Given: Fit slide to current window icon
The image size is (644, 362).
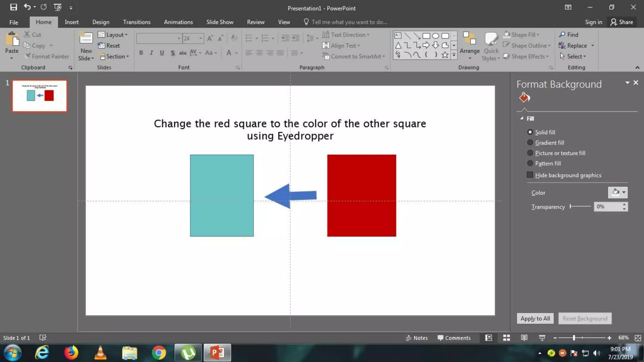Looking at the screenshot, I should click(x=638, y=338).
